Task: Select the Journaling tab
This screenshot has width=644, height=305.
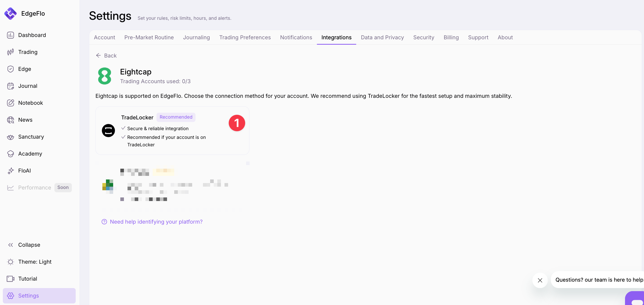Action: click(x=197, y=37)
